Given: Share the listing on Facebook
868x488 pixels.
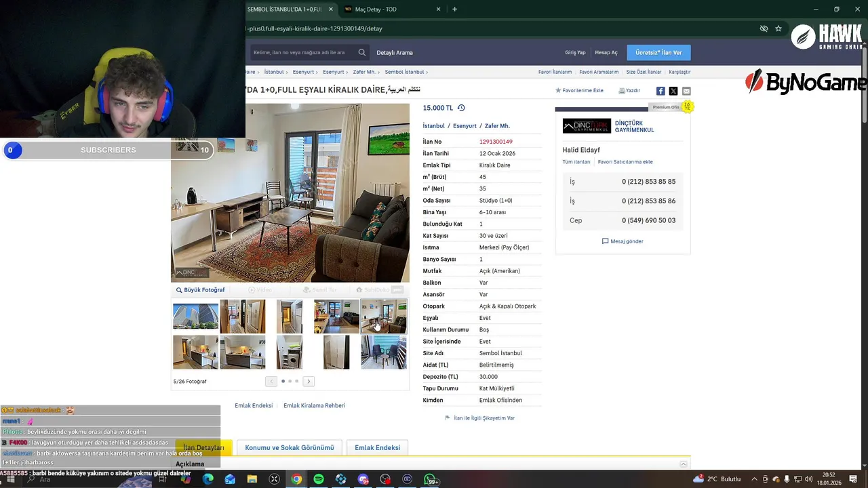Looking at the screenshot, I should 660,91.
